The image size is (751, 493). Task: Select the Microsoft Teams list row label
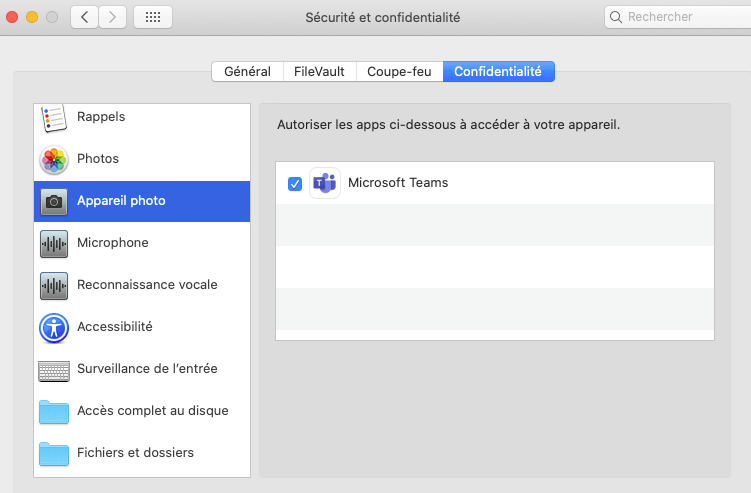pyautogui.click(x=398, y=183)
